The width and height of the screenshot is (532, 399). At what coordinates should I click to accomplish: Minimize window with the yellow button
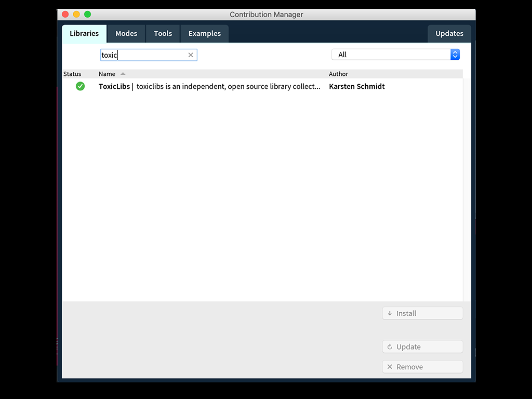pos(76,14)
